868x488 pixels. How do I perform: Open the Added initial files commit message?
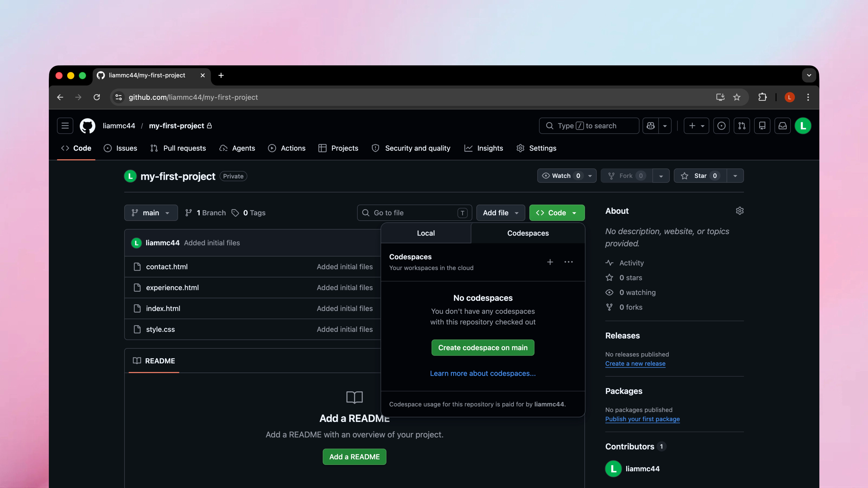coord(212,243)
